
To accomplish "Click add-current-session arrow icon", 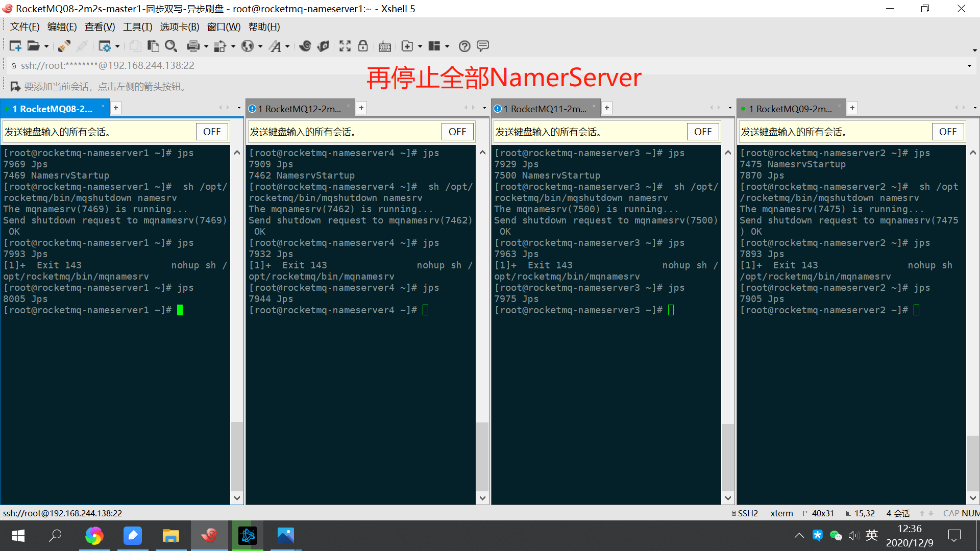I will click(15, 86).
